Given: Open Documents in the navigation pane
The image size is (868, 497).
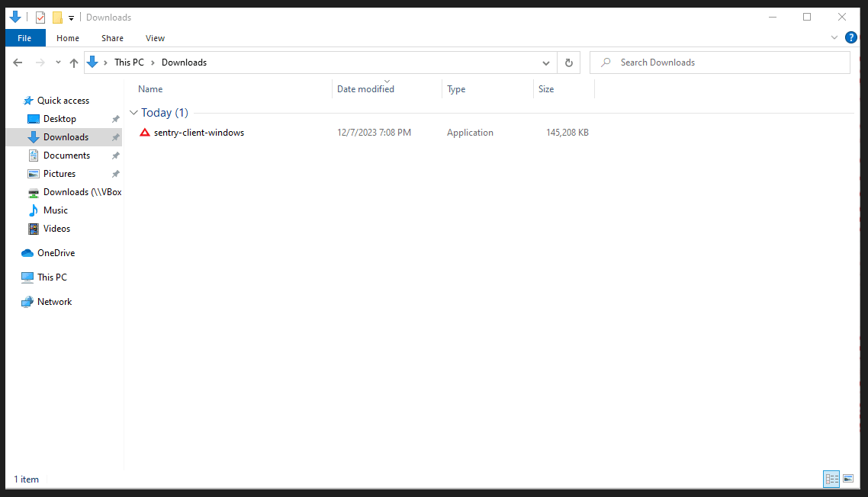Looking at the screenshot, I should pyautogui.click(x=66, y=156).
